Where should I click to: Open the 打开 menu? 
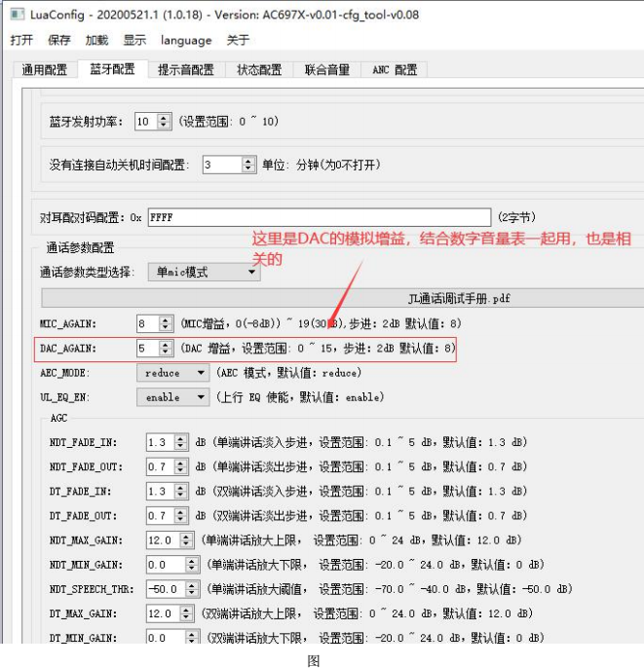[21, 41]
